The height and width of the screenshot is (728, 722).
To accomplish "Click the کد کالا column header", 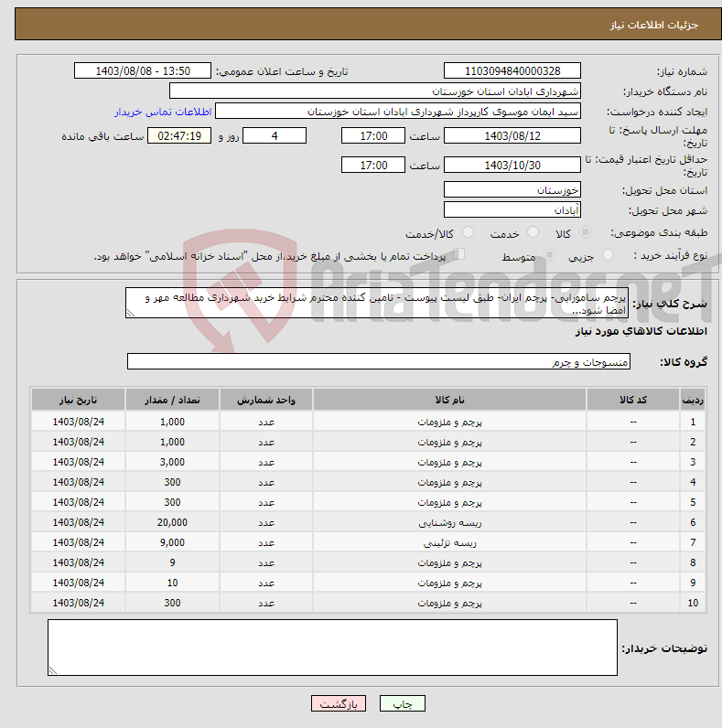I will click(x=633, y=400).
